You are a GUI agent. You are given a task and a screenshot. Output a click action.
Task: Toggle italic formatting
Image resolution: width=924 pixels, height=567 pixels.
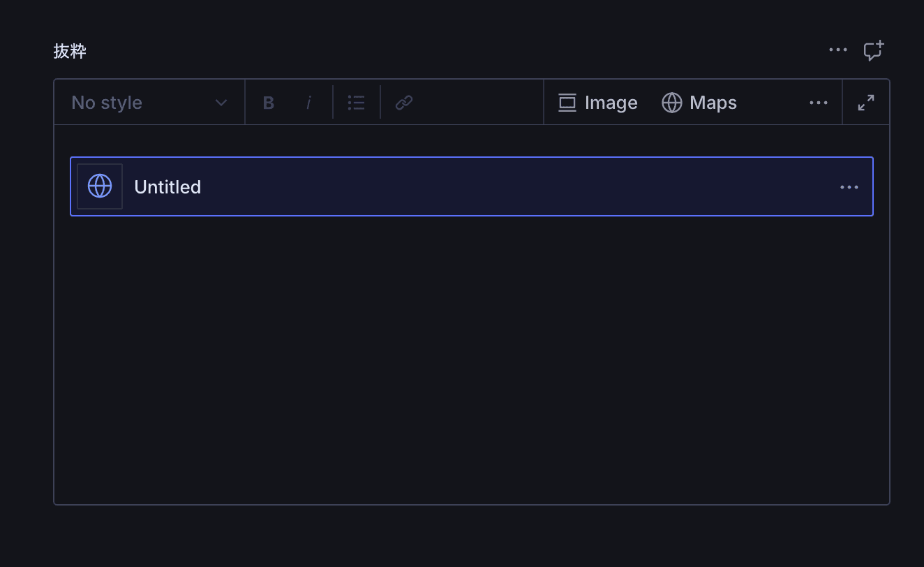308,103
